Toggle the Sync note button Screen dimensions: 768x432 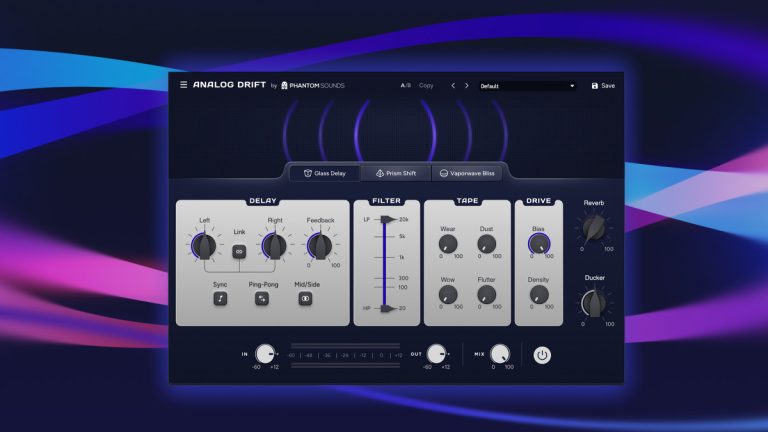pos(220,298)
